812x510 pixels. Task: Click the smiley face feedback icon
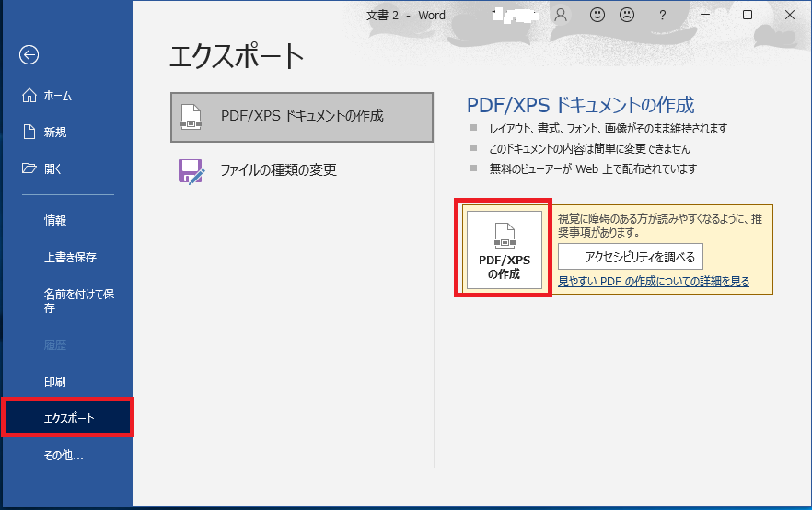[597, 15]
